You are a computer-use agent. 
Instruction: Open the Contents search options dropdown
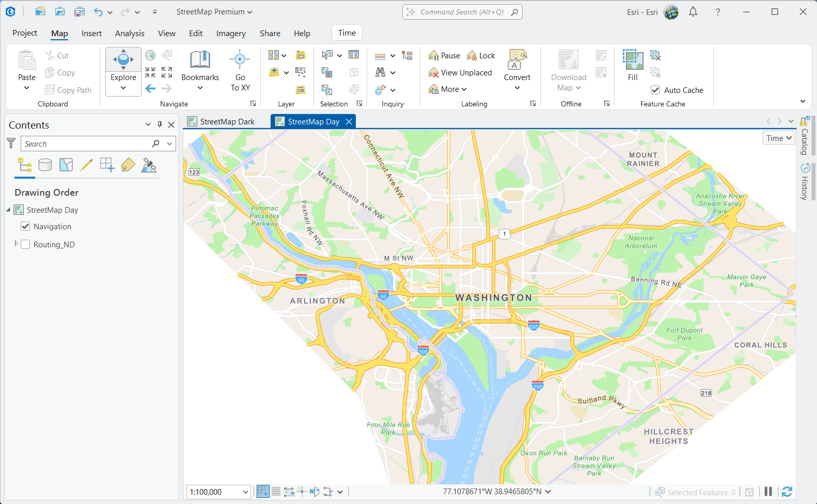pyautogui.click(x=169, y=144)
